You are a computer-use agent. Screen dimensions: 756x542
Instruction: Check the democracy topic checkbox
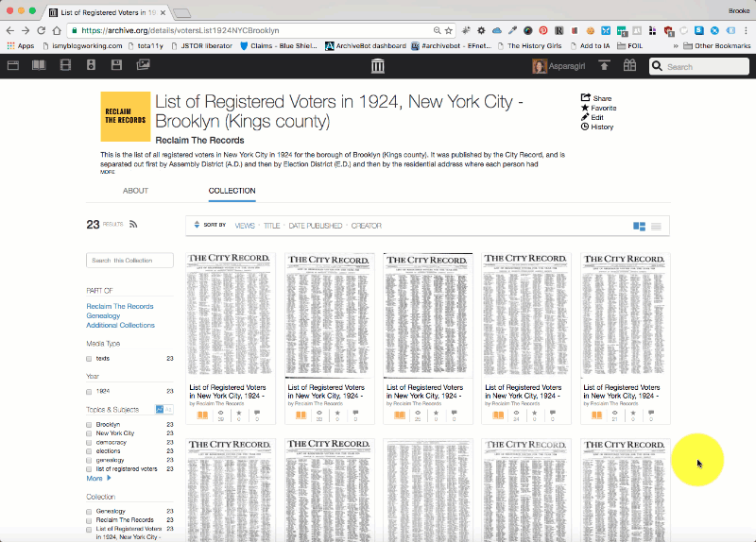point(89,442)
